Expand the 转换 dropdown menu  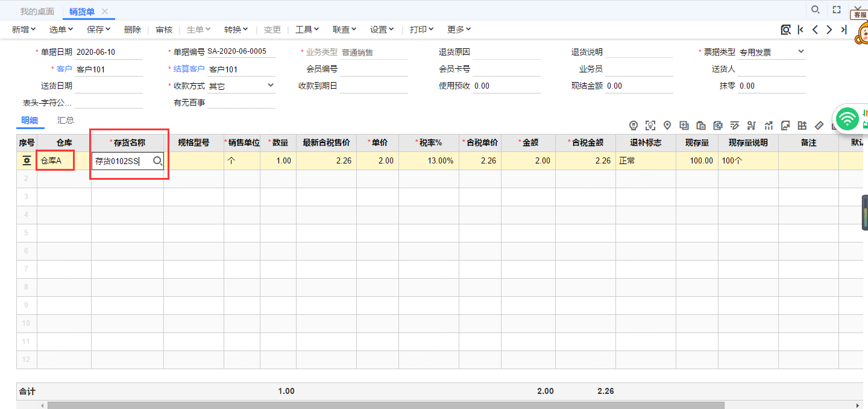[236, 30]
